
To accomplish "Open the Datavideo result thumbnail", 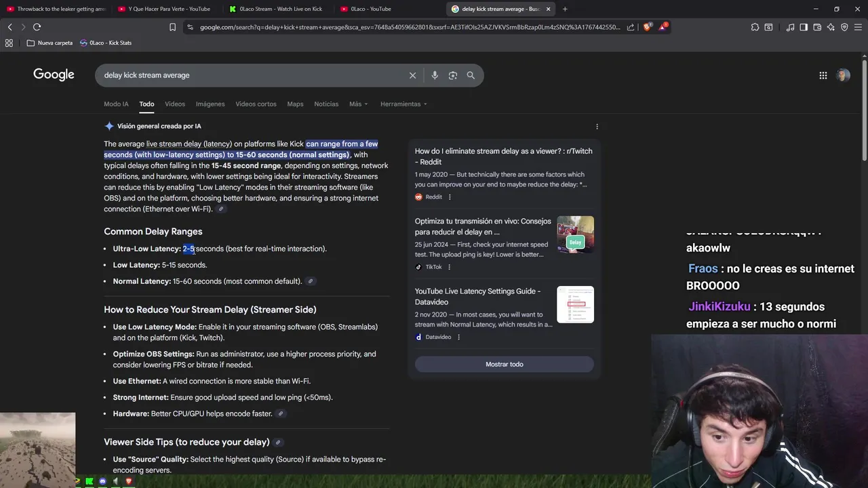I will click(x=575, y=304).
